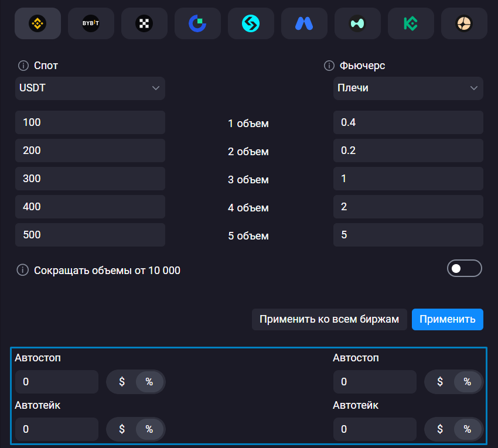The width and height of the screenshot is (498, 448).
Task: Click the futures Автостоп value field
Action: pyautogui.click(x=375, y=382)
